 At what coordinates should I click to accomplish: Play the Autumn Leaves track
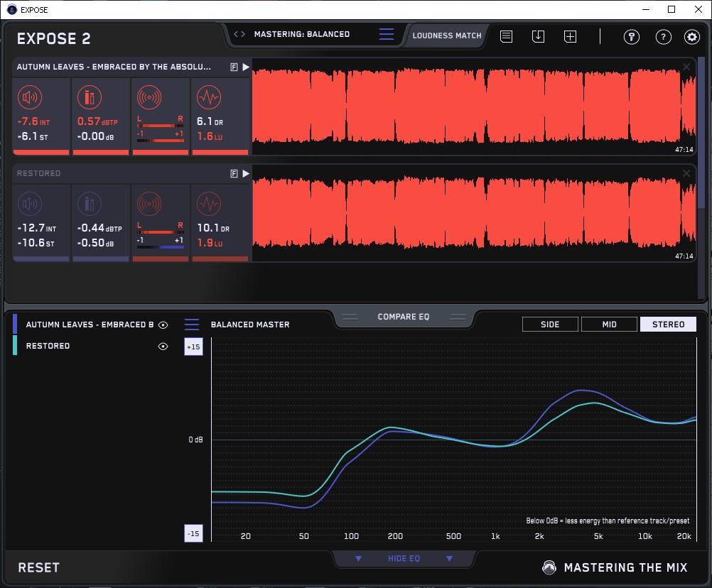[246, 67]
